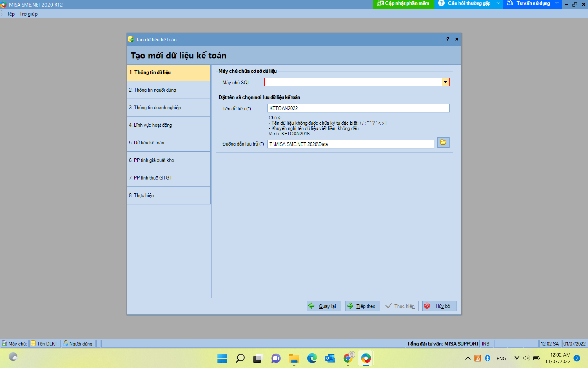Select step 4. Lĩnh vực hoạt động
The width and height of the screenshot is (588, 368).
click(x=169, y=125)
